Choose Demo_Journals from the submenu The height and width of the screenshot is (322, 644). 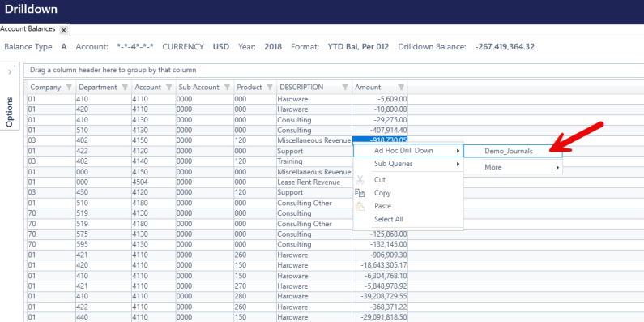click(513, 151)
